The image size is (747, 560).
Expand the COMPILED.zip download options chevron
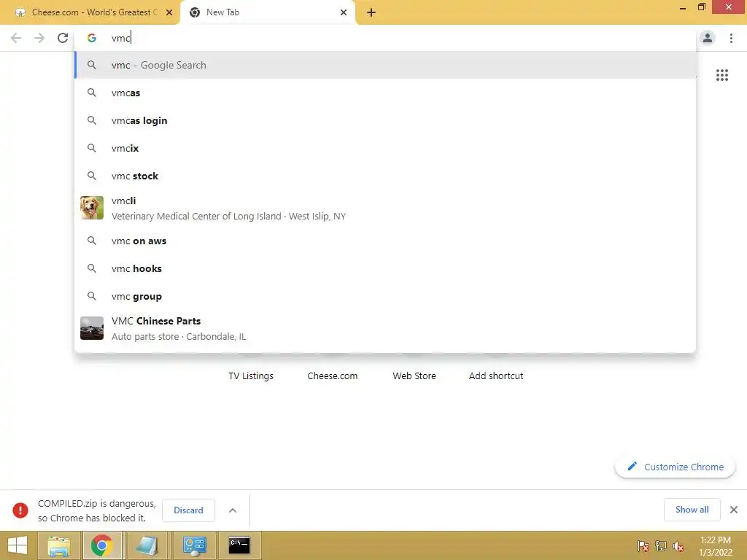click(x=233, y=510)
